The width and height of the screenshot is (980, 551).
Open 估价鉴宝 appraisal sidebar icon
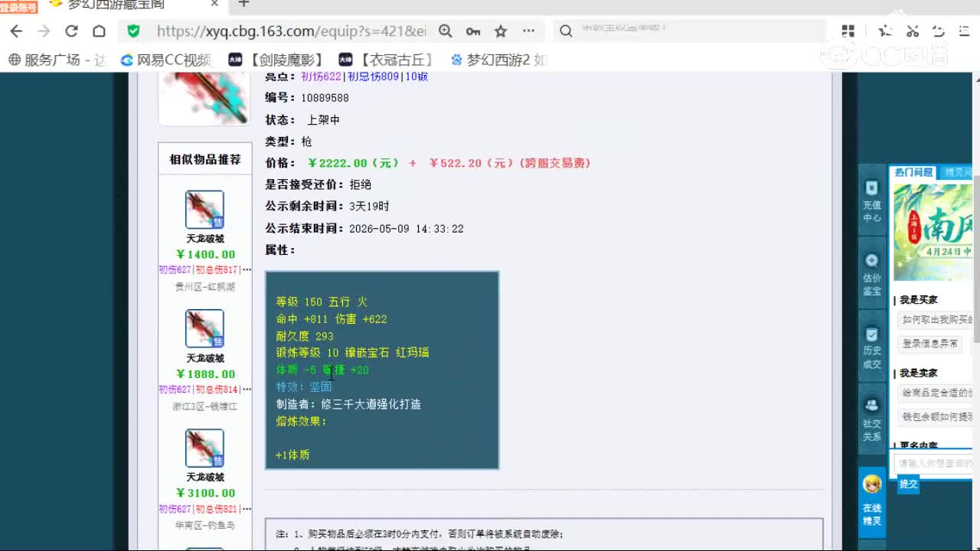tap(872, 275)
